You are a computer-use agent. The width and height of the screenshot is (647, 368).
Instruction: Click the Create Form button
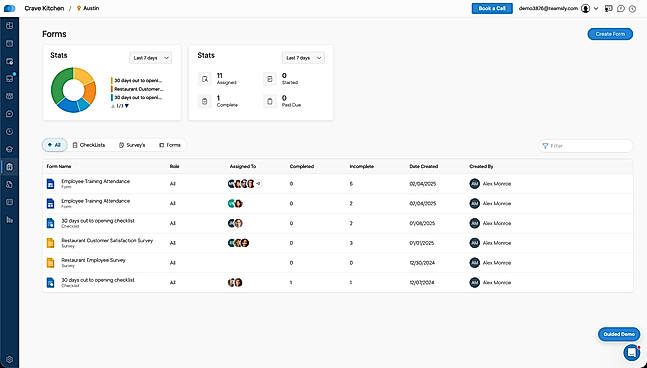click(x=610, y=34)
